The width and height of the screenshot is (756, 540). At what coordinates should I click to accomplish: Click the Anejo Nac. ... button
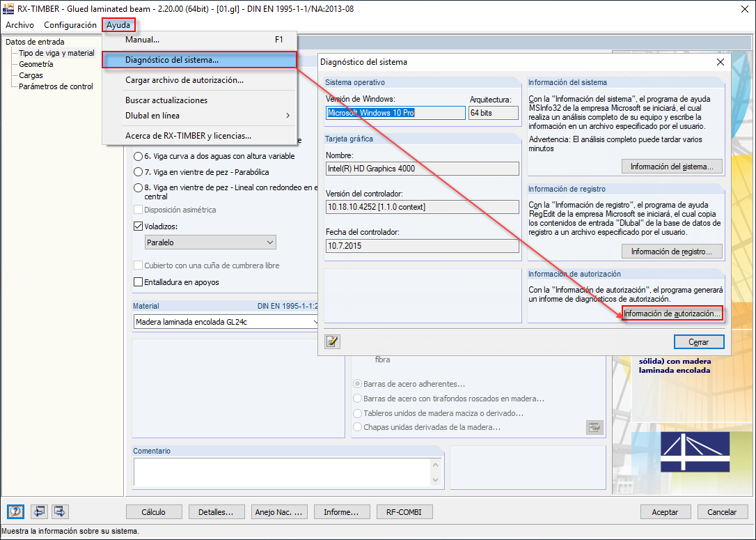(278, 512)
